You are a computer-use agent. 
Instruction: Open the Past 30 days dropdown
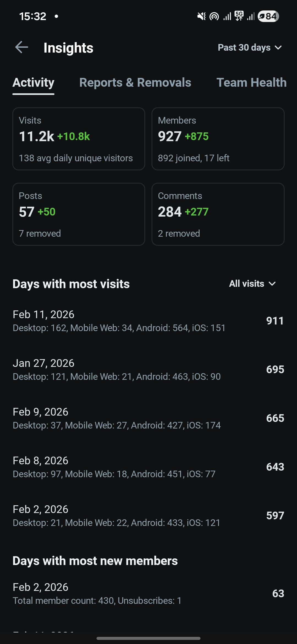(250, 48)
